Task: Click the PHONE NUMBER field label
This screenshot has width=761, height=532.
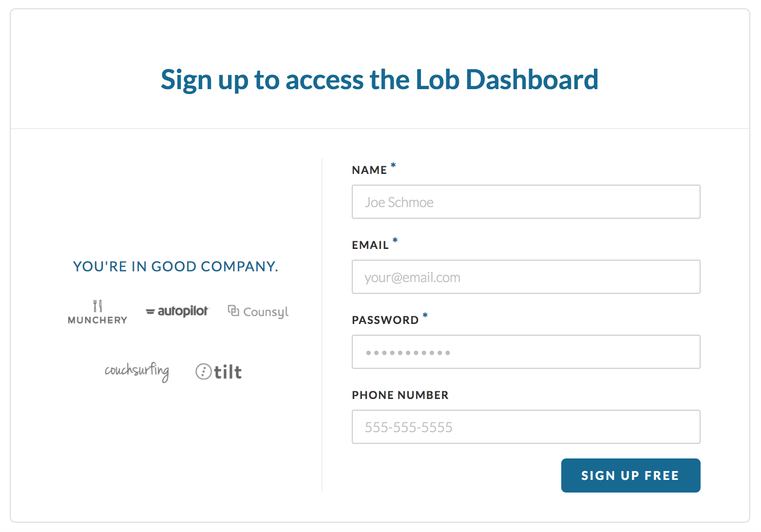Action: click(x=400, y=395)
